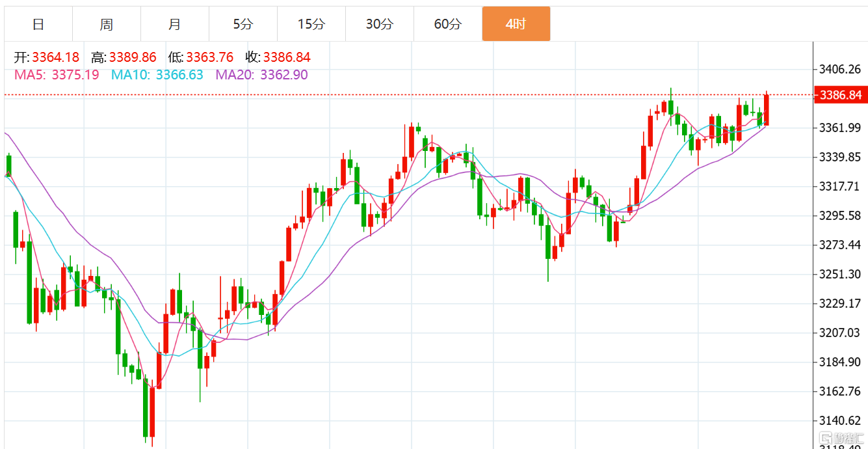This screenshot has width=868, height=449.
Task: Click the current price tag 3386.84 on axis
Action: pyautogui.click(x=841, y=96)
